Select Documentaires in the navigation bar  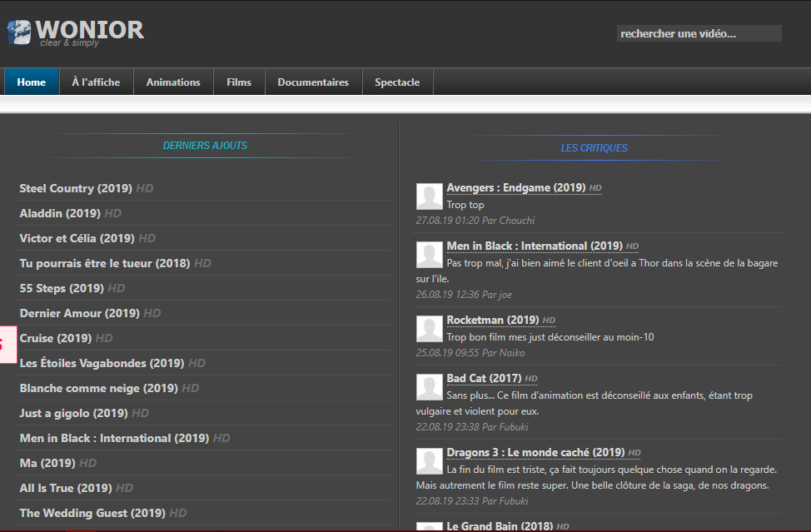tap(313, 82)
